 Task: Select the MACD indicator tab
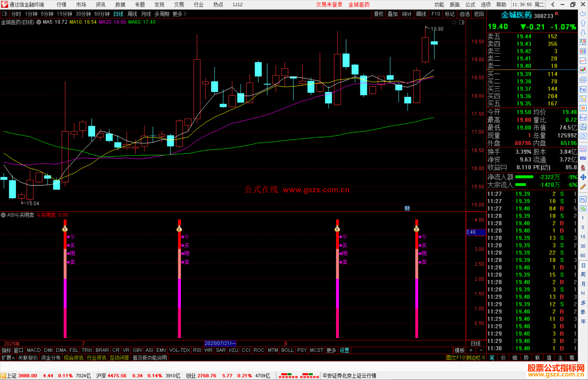click(x=34, y=350)
